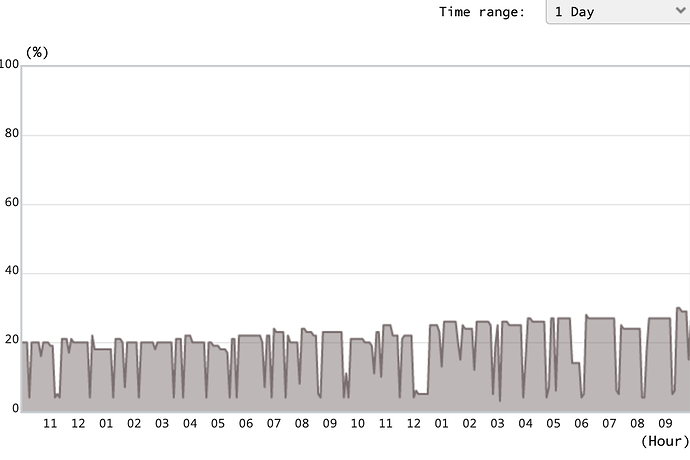Image resolution: width=690 pixels, height=460 pixels.
Task: Click the 0 y-axis value
Action: click(16, 408)
